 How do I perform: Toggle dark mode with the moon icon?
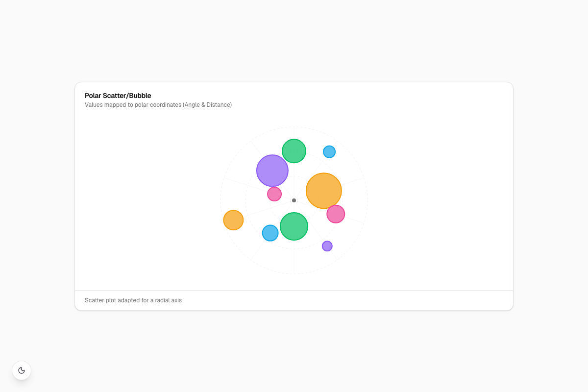pyautogui.click(x=22, y=370)
